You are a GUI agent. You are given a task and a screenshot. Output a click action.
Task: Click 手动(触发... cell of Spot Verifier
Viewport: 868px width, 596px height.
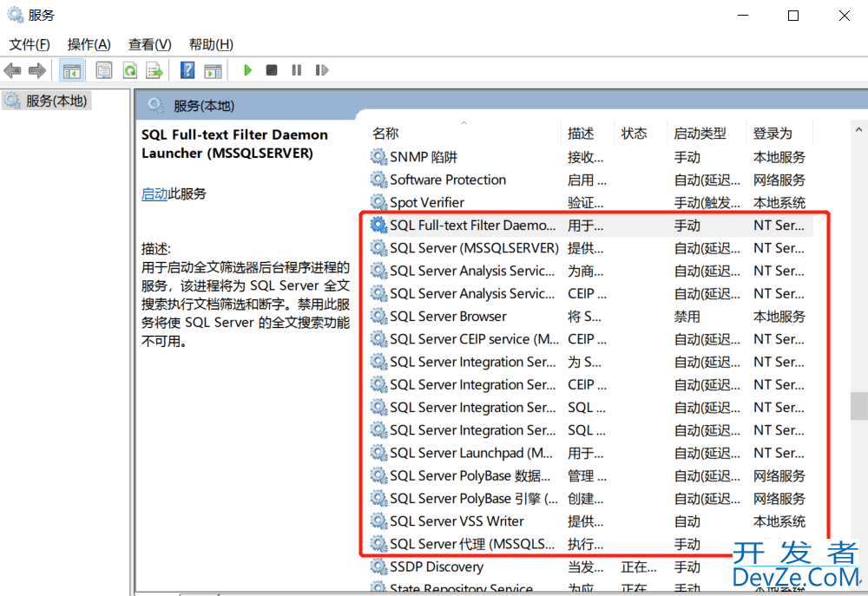pyautogui.click(x=707, y=202)
